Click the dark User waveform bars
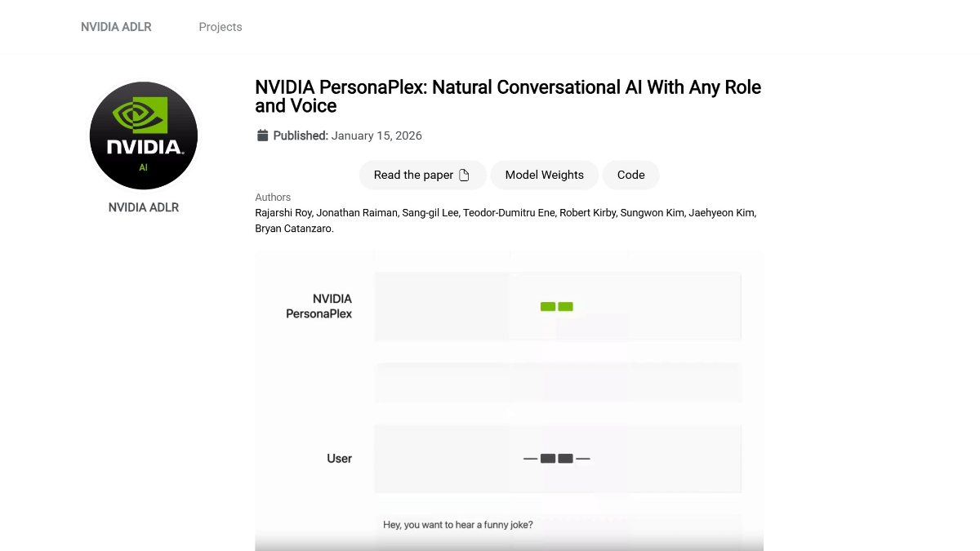The image size is (980, 551). pyautogui.click(x=556, y=459)
